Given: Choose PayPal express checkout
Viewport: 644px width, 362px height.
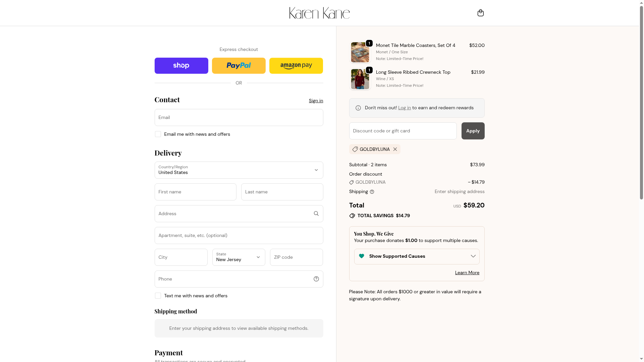Looking at the screenshot, I should coord(238,66).
